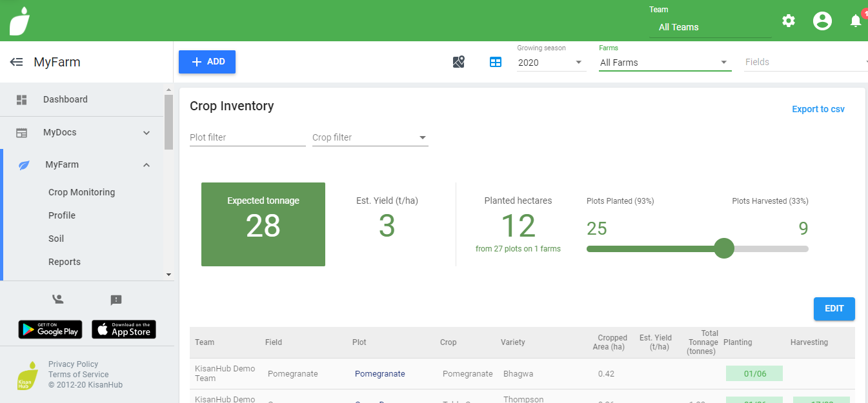Click the Expected tonnage green card
This screenshot has width=868, height=403.
[x=263, y=224]
